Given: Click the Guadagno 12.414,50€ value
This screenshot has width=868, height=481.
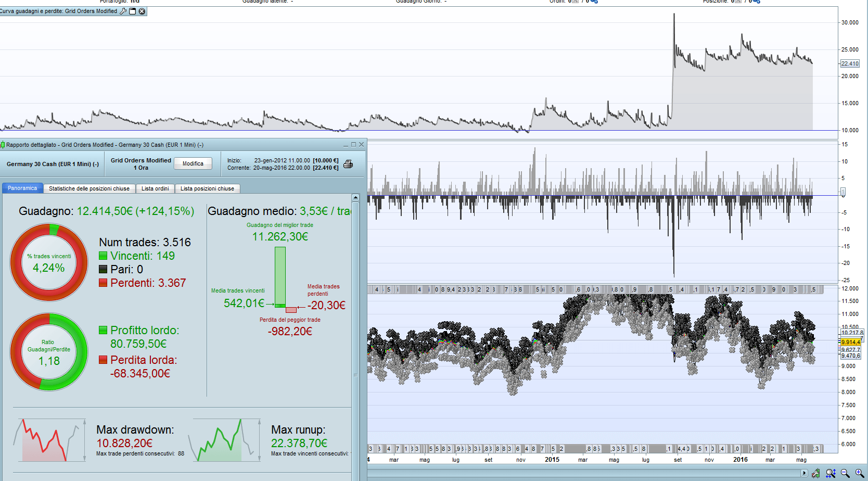Looking at the screenshot, I should [x=135, y=211].
